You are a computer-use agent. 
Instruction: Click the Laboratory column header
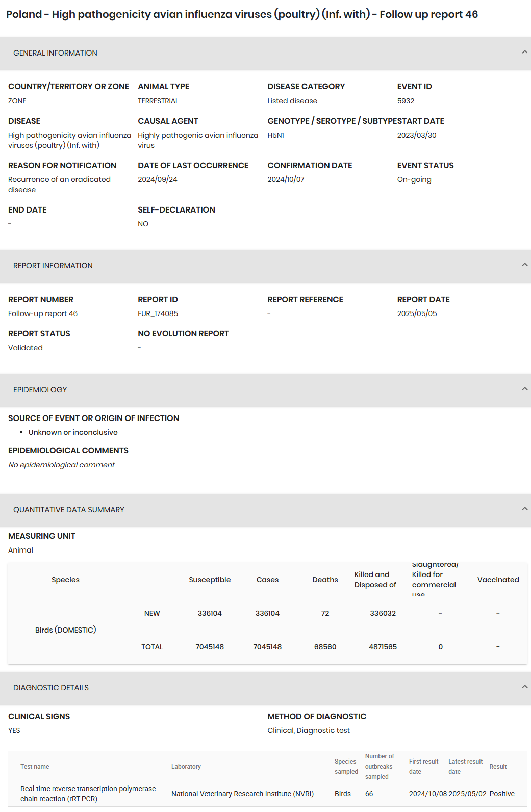click(x=186, y=767)
